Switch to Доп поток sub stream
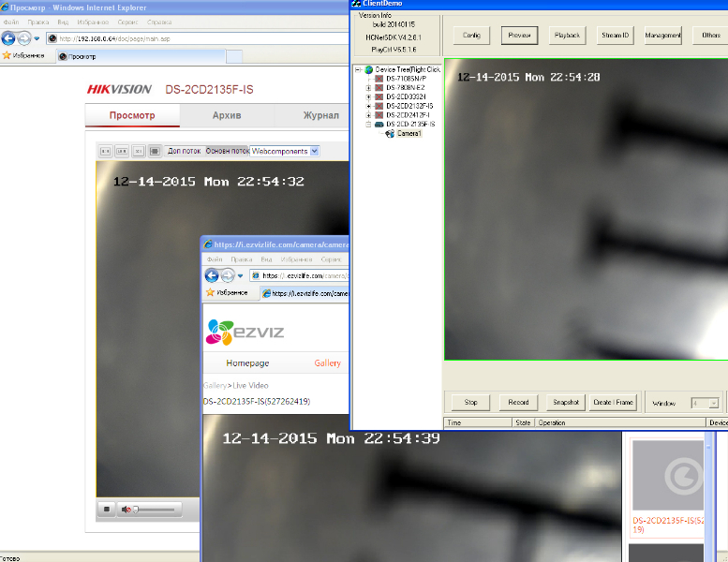This screenshot has height=562, width=728. [184, 152]
